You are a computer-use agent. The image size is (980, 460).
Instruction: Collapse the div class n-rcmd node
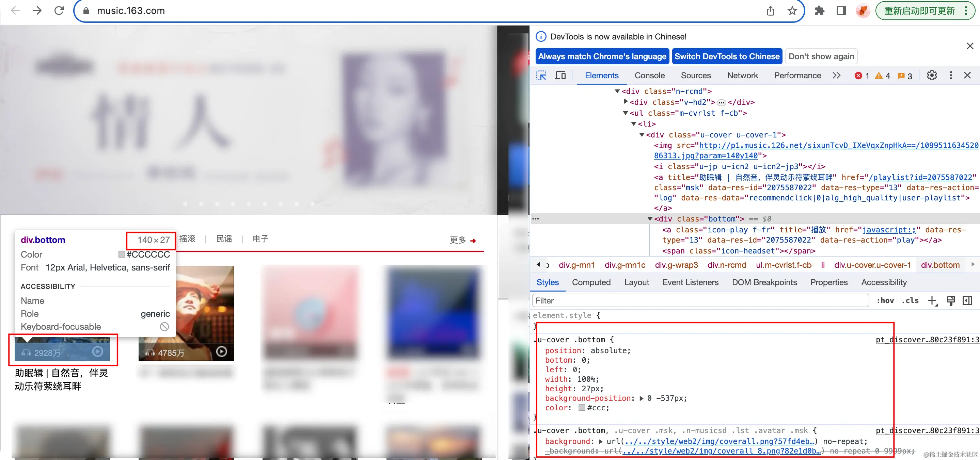pos(617,91)
